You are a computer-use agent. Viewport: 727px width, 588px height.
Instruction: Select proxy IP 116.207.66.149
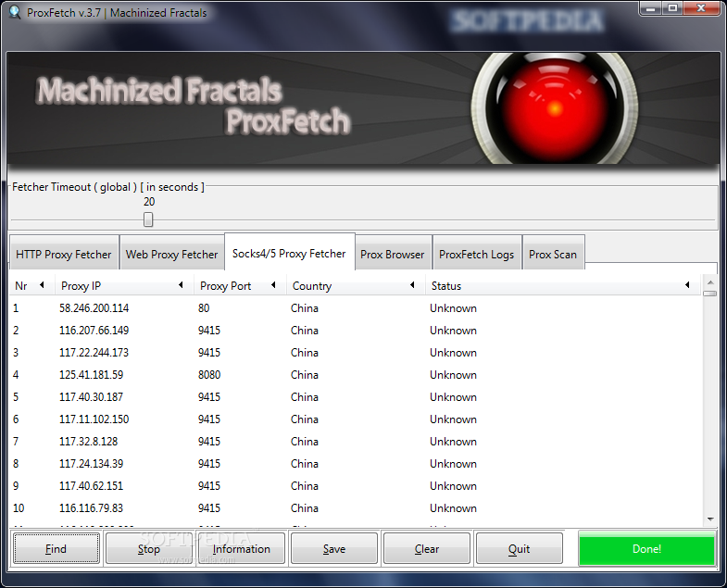point(94,331)
